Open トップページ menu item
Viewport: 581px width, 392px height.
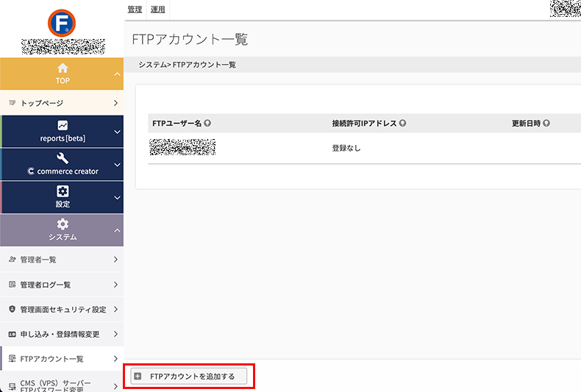pyautogui.click(x=62, y=103)
